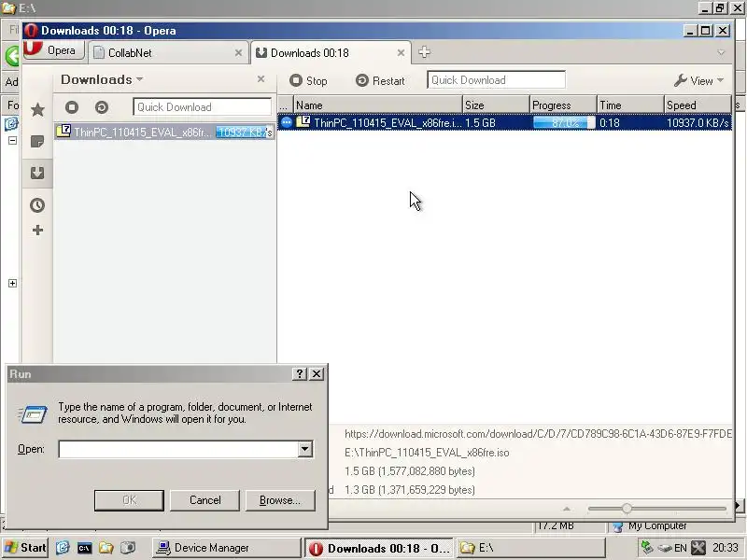
Task: Open folder icon in quick launch
Action: pyautogui.click(x=106, y=548)
